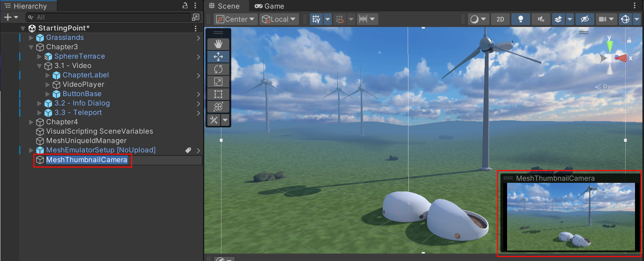The image size is (644, 261).
Task: Open the custom editor tools button
Action: (214, 120)
